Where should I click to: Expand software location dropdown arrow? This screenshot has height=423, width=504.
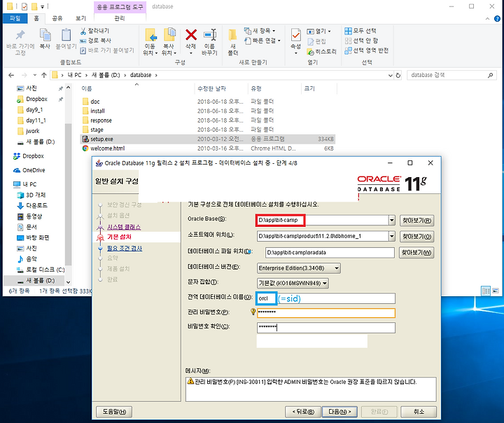click(x=391, y=236)
